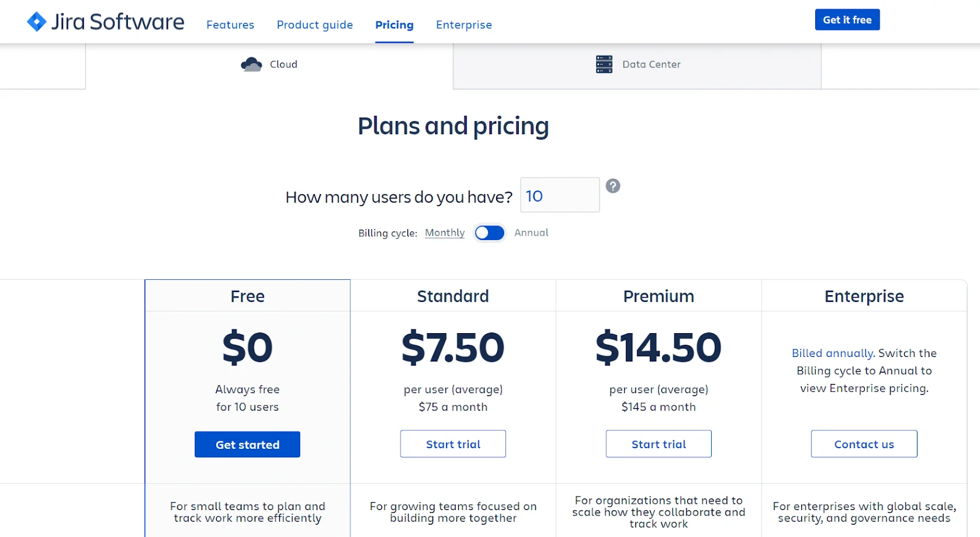Image resolution: width=980 pixels, height=537 pixels.
Task: Click Get started on the Free plan
Action: coord(247,445)
